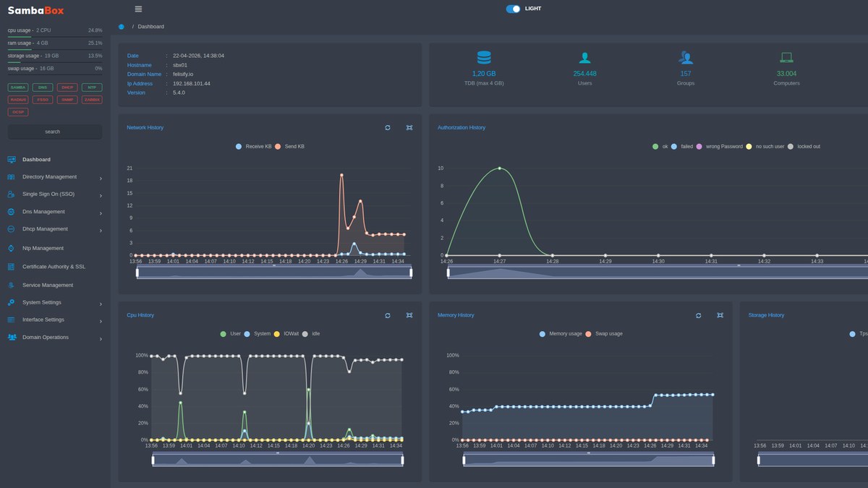
Task: Hide the wrong Password authorization series
Action: [720, 146]
